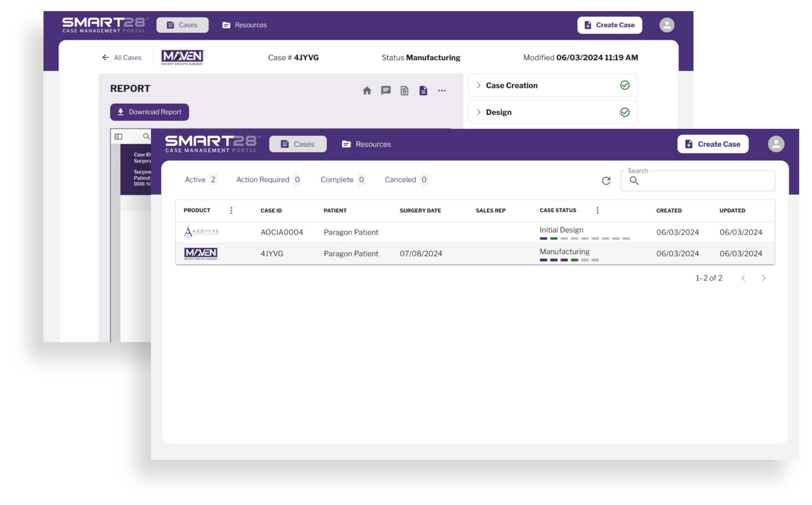Click the PDF viewer magnifier search icon
The image size is (812, 505).
(146, 136)
